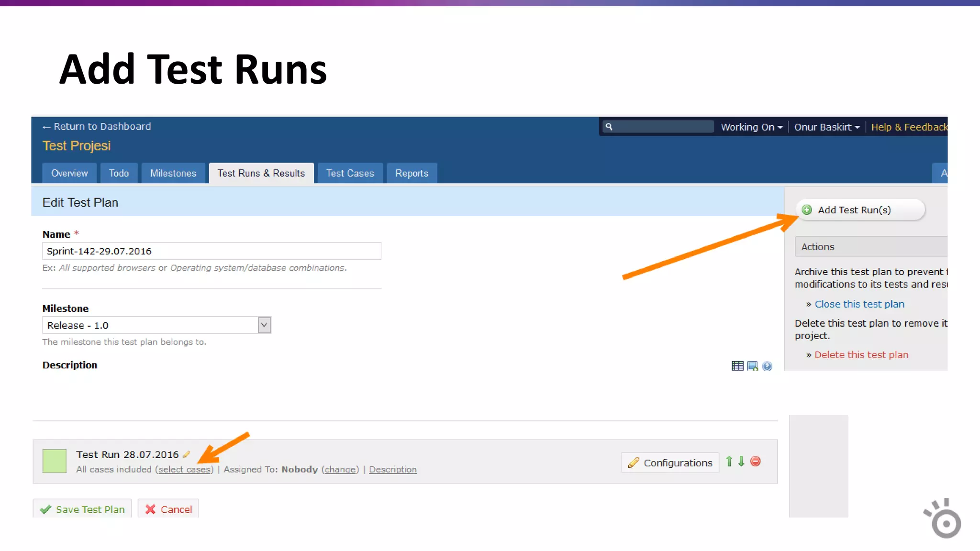Click the top search box
This screenshot has height=551, width=980.
tap(658, 127)
